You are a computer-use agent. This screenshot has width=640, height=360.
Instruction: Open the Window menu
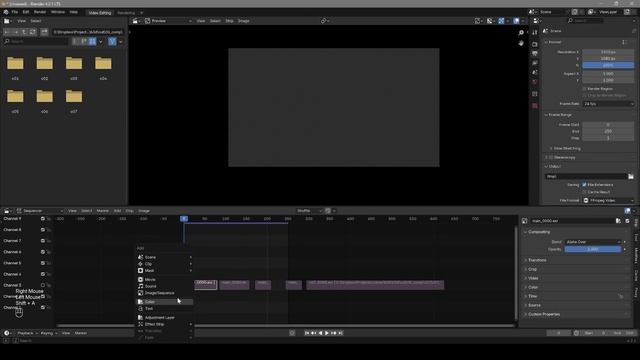[58, 12]
